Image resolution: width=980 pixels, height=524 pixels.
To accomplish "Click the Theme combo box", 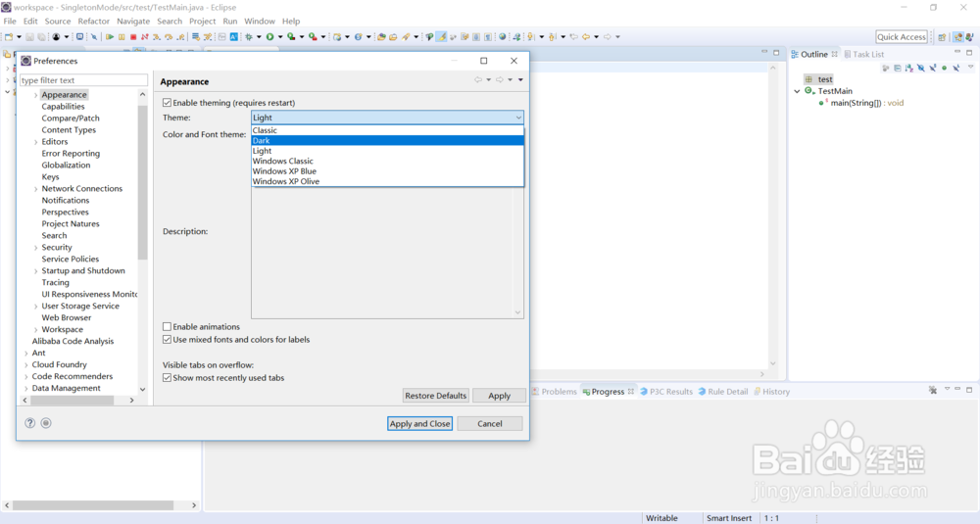I will tap(387, 118).
